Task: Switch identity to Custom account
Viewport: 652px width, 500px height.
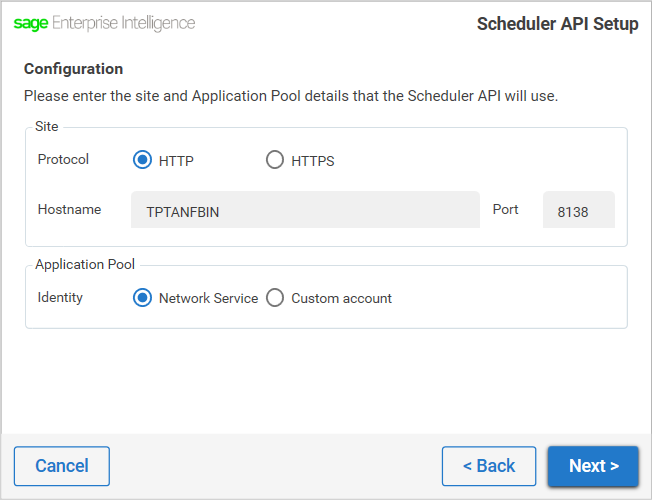Action: coord(275,298)
